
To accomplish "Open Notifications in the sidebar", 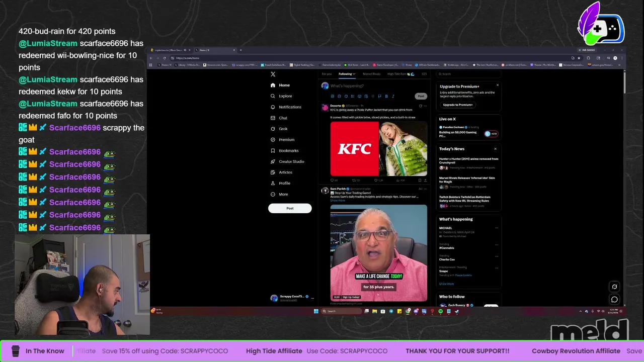I will (x=286, y=107).
